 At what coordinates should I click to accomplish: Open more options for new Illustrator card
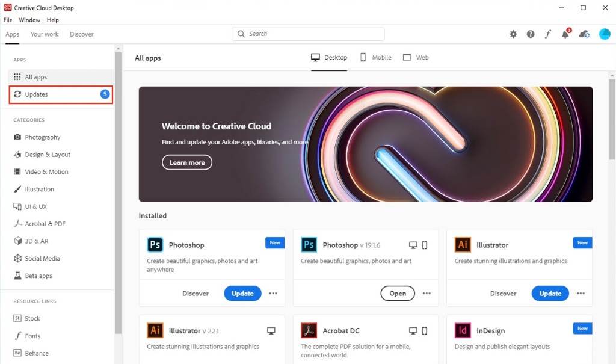click(581, 293)
